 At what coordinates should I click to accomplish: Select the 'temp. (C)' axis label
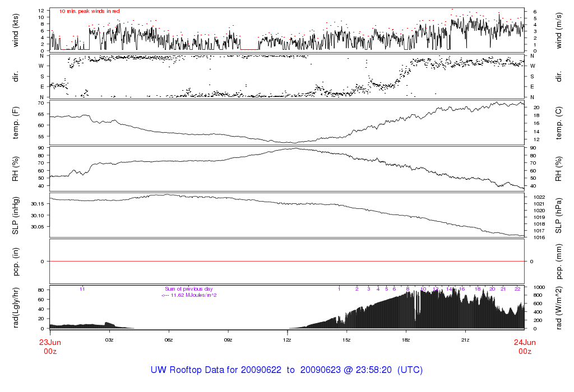559,122
